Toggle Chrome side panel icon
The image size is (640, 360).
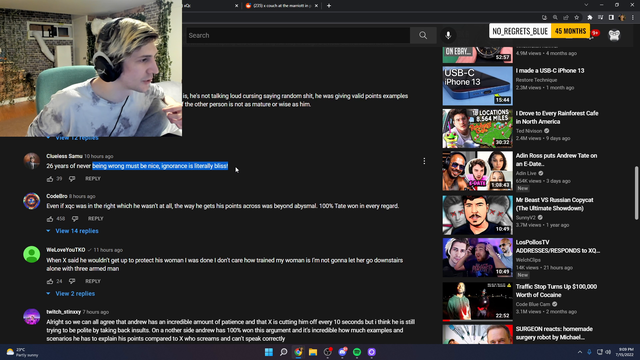pyautogui.click(x=611, y=18)
